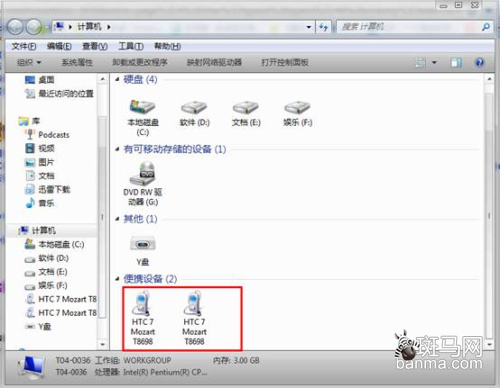Open 文档 library in sidebar
The width and height of the screenshot is (500, 388).
pos(40,176)
